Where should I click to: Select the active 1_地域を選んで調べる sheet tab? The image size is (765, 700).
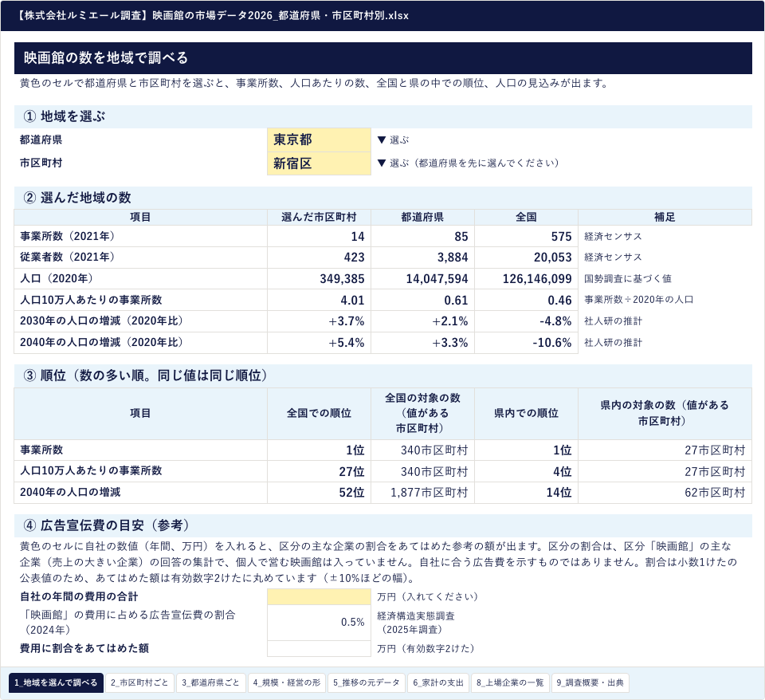pyautogui.click(x=56, y=682)
